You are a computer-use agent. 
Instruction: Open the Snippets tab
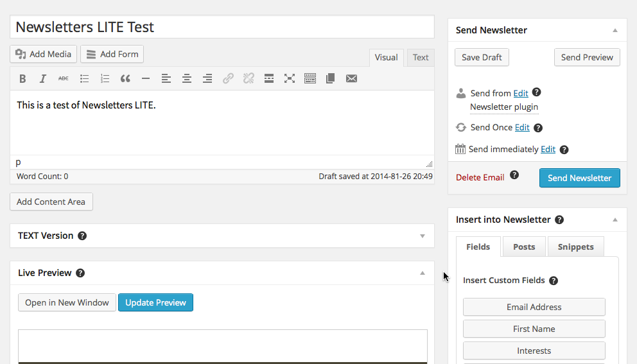click(575, 247)
